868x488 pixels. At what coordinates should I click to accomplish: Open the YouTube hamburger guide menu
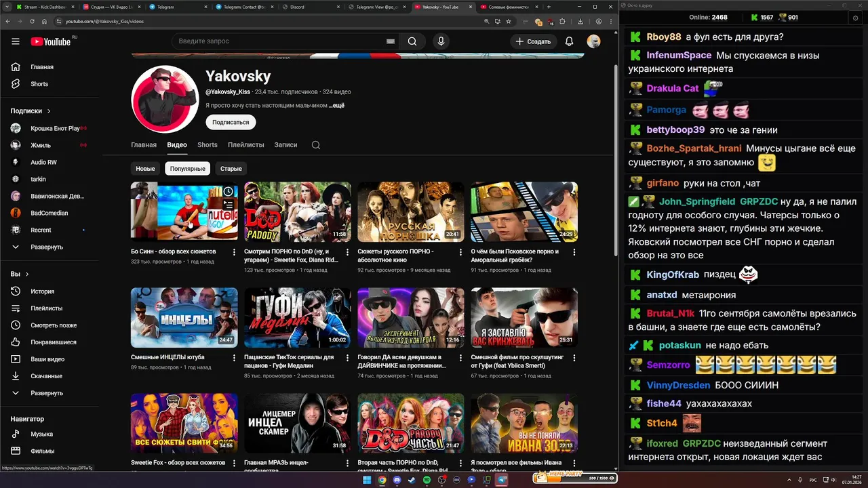[x=16, y=41]
